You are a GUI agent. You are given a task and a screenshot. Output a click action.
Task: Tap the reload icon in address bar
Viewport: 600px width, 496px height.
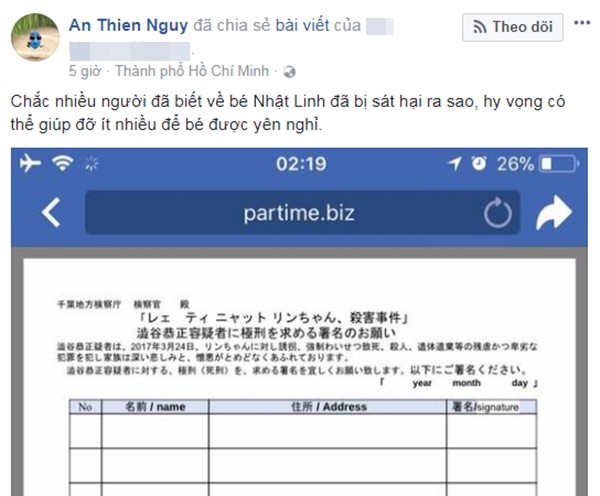(x=497, y=213)
